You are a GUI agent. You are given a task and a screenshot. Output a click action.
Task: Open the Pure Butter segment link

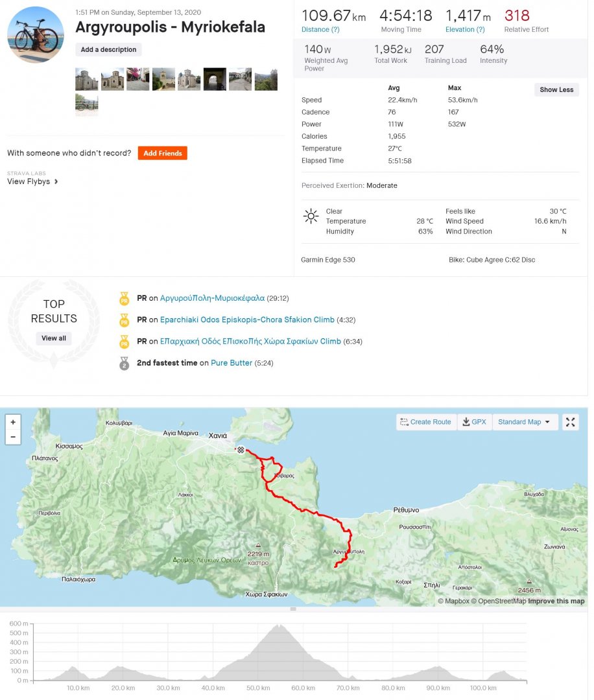pos(232,363)
